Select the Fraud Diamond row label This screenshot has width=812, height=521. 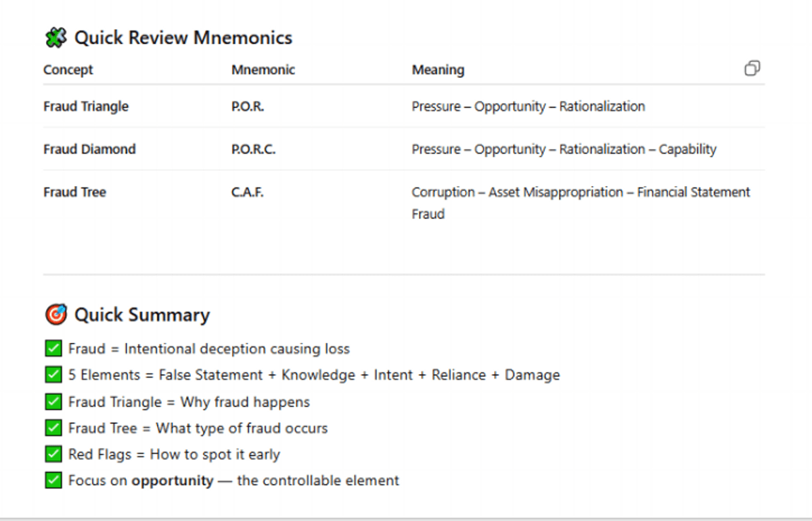pos(89,149)
